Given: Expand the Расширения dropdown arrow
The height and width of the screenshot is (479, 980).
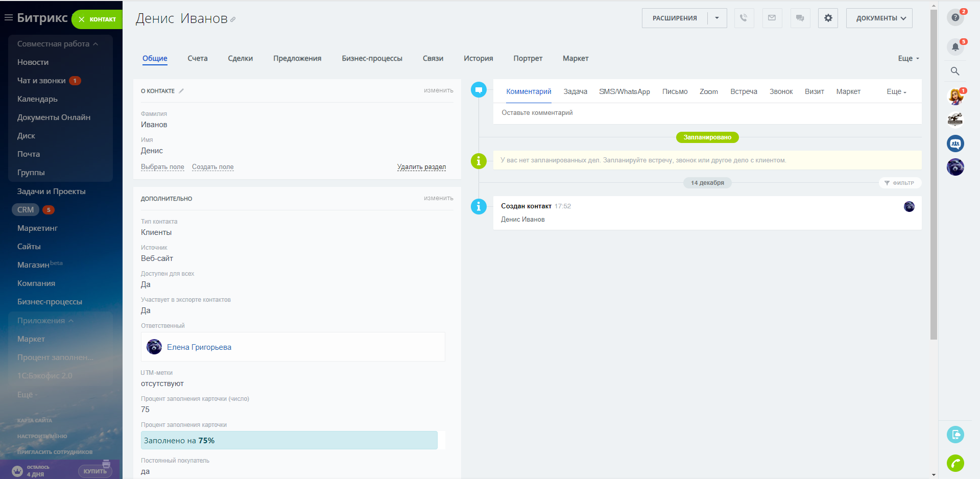Looking at the screenshot, I should pos(717,18).
